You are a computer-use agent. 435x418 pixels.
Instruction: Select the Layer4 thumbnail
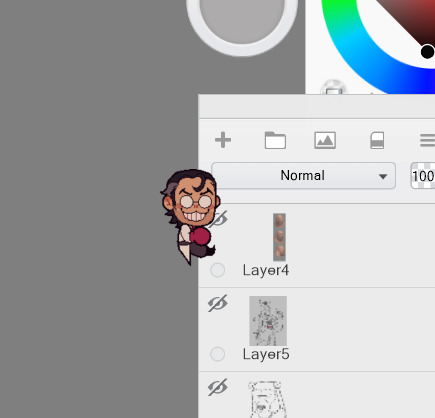point(279,237)
